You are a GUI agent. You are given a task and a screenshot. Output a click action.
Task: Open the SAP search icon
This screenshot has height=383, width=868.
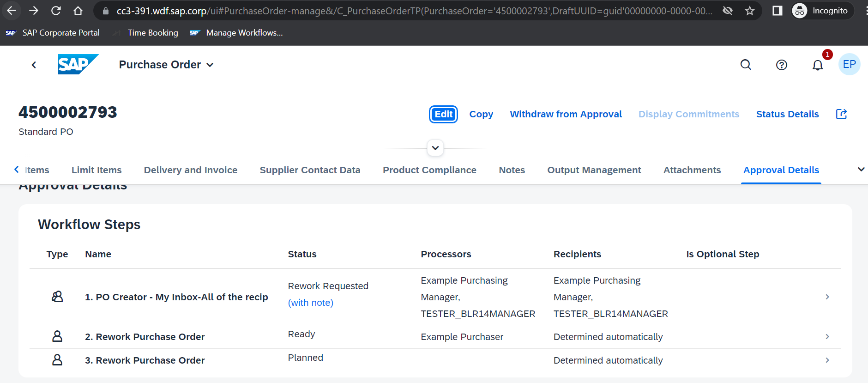746,65
